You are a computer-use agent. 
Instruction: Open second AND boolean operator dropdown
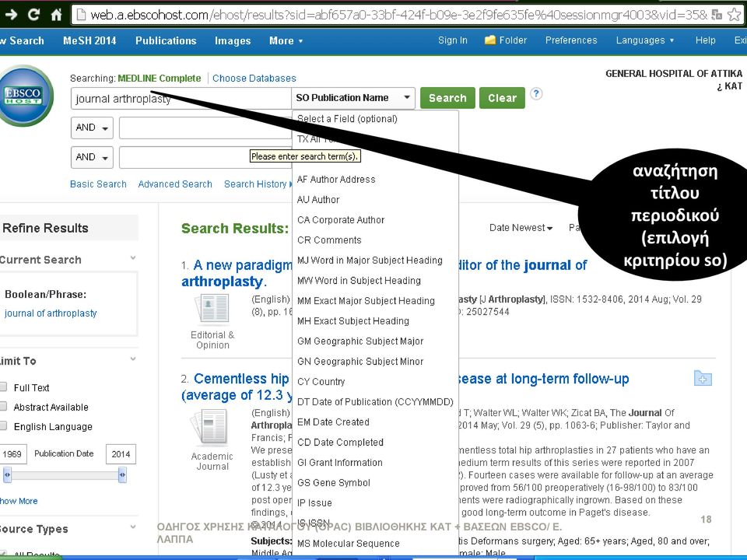click(92, 157)
